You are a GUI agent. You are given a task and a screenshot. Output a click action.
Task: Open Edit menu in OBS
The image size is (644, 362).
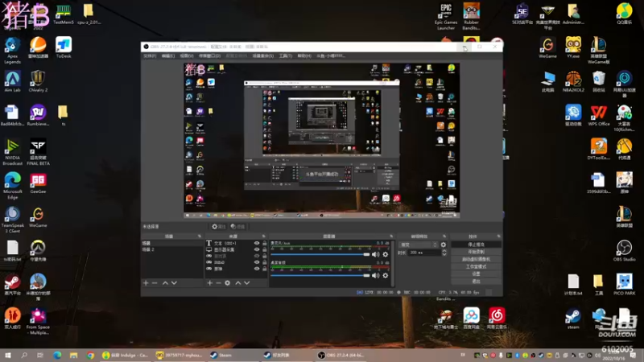pyautogui.click(x=168, y=56)
